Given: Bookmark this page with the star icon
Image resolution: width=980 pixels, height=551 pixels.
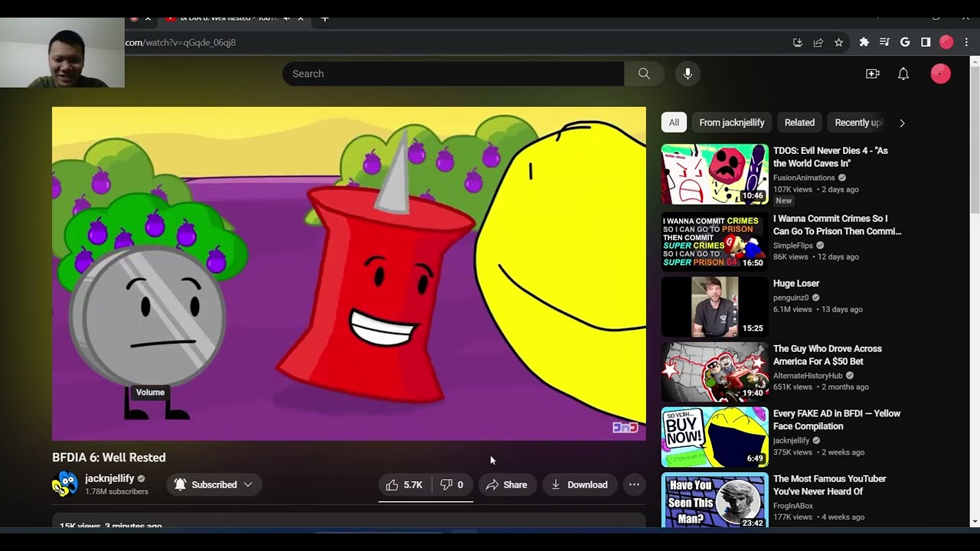Looking at the screenshot, I should pos(838,43).
